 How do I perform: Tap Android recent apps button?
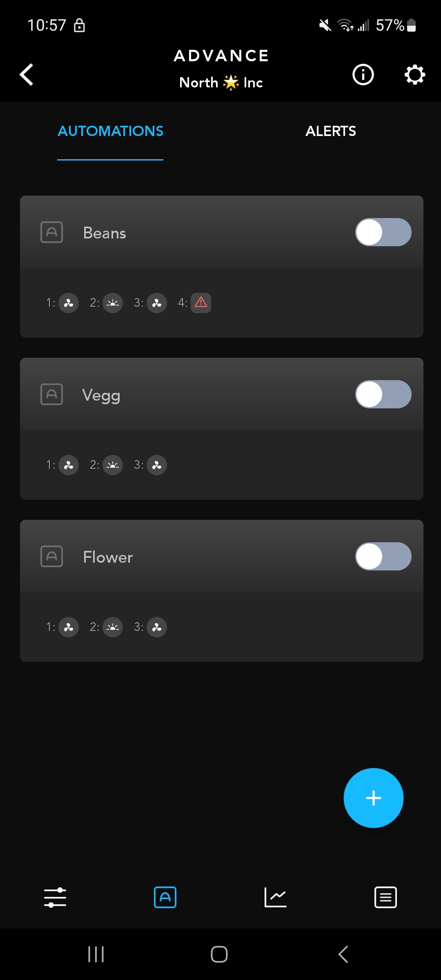click(96, 954)
